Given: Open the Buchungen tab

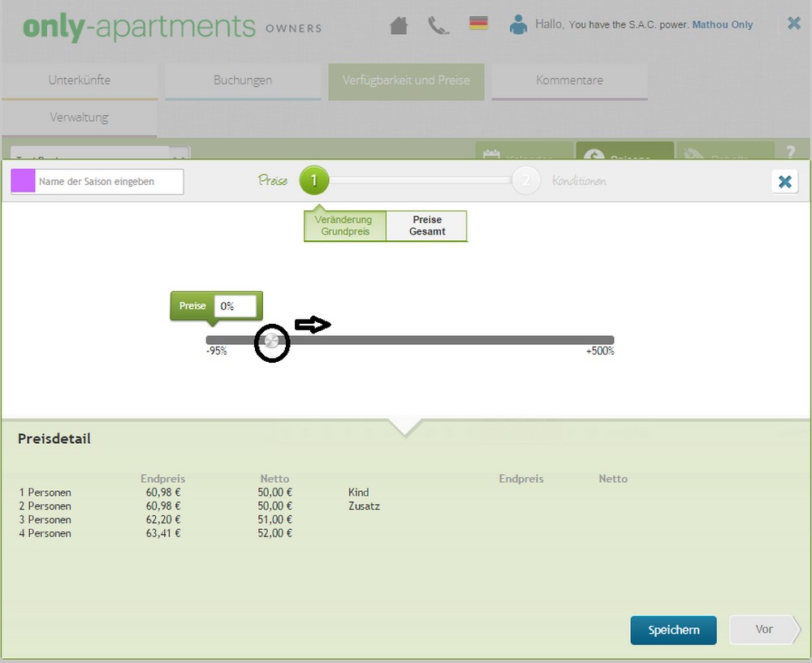Looking at the screenshot, I should tap(243, 80).
